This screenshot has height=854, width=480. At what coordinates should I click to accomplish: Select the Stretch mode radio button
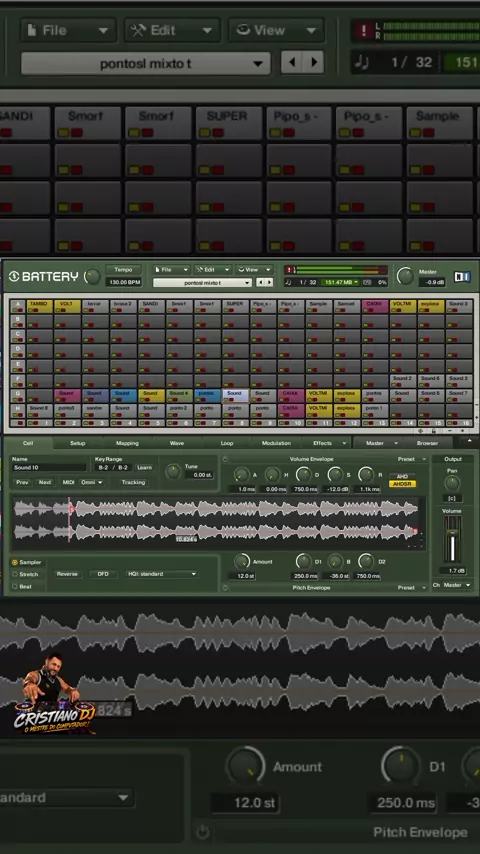click(15, 574)
